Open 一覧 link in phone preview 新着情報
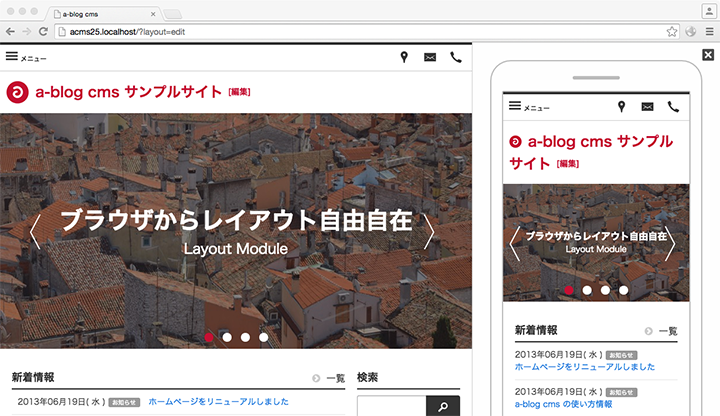Screen dimensions: 720x416 click(661, 331)
